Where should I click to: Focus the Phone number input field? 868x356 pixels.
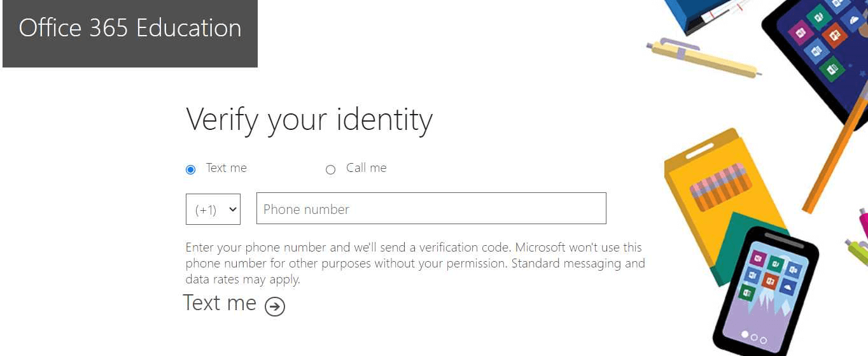[x=431, y=208]
